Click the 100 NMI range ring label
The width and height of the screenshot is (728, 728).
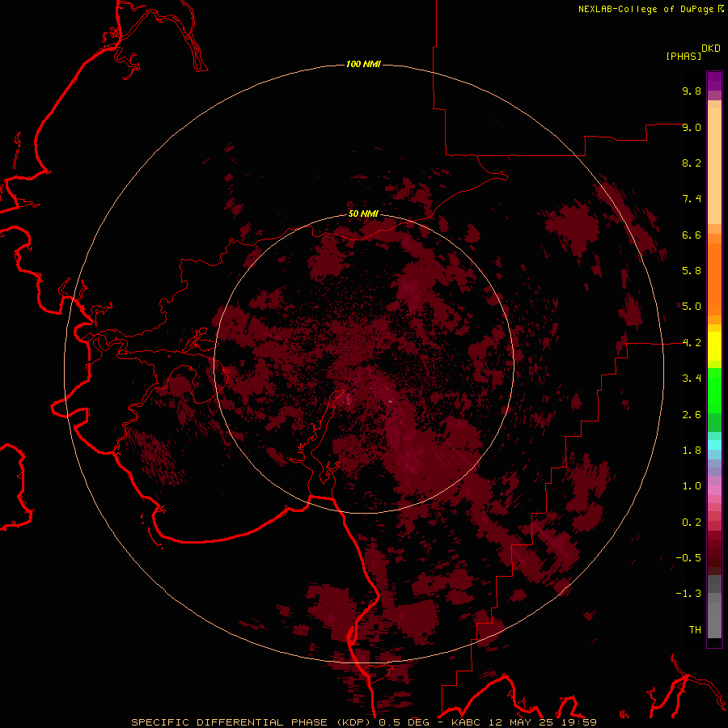pyautogui.click(x=363, y=64)
